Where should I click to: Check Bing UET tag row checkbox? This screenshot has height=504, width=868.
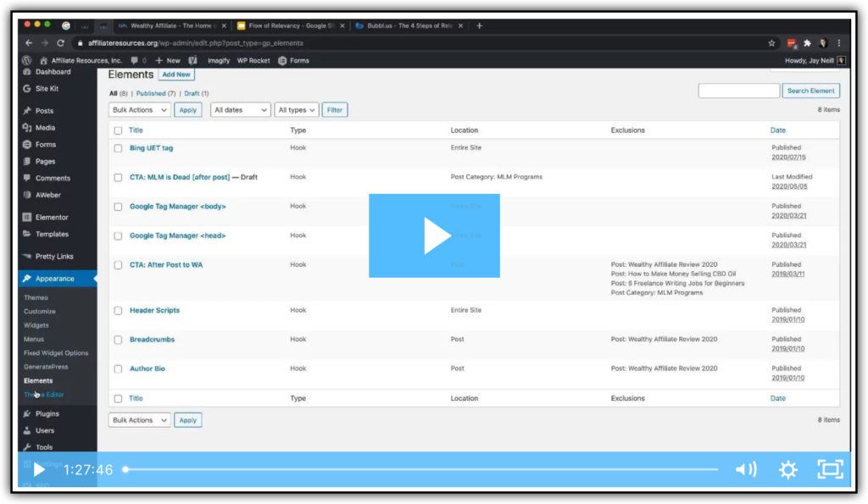coord(118,148)
